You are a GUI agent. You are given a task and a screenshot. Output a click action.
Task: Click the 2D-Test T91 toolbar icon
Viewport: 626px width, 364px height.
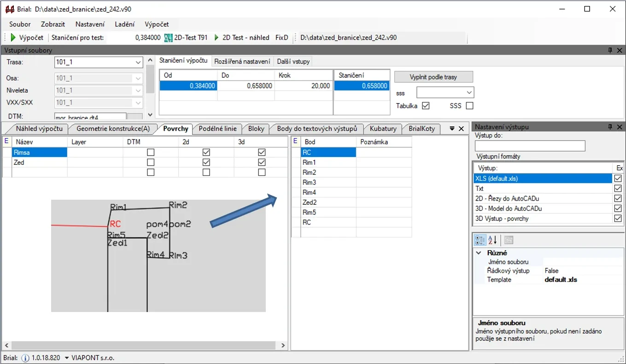coord(169,38)
